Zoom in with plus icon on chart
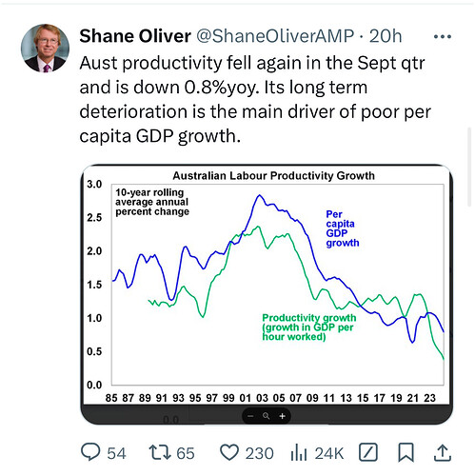The width and height of the screenshot is (475, 476). [283, 416]
